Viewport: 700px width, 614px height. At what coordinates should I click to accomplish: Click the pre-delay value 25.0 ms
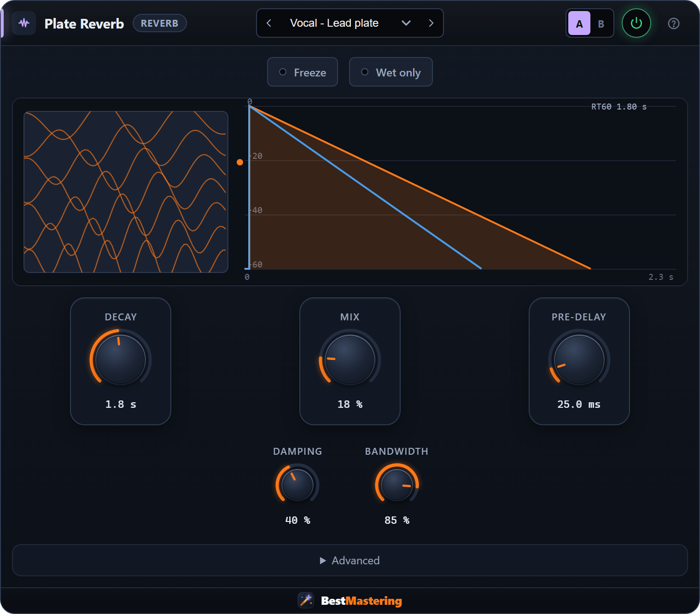579,404
